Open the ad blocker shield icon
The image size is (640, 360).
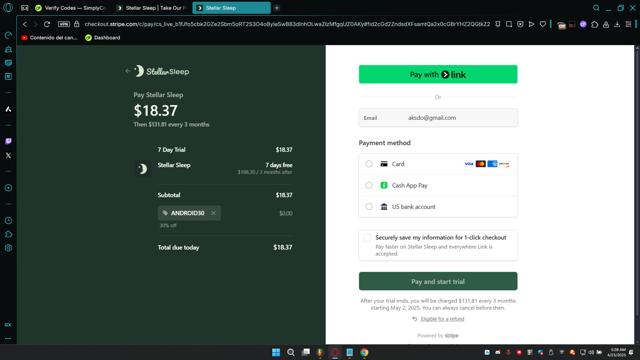(520, 24)
